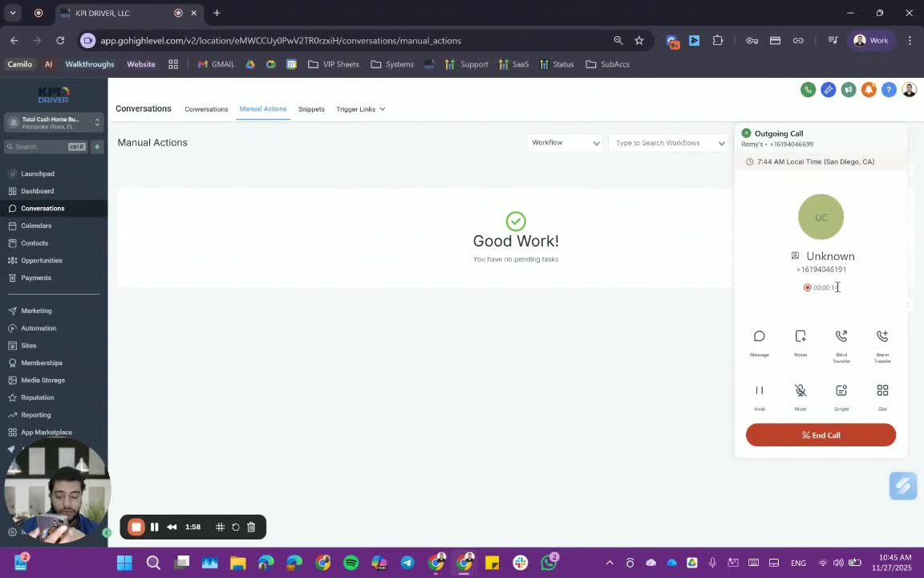Click the browser address bar URL
The image size is (924, 578).
(281, 41)
